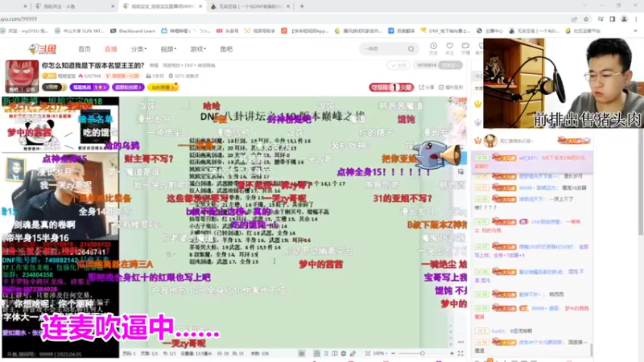The height and width of the screenshot is (362, 644).
Task: Open the browser profile avatar
Action: point(624,19)
